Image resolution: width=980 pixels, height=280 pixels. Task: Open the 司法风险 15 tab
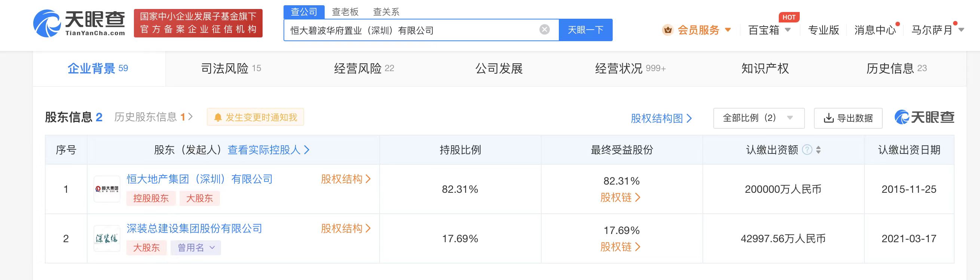(231, 69)
